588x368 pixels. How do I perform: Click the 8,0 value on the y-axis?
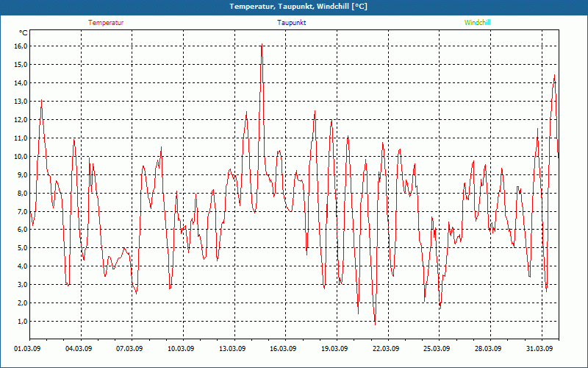[x=23, y=193]
